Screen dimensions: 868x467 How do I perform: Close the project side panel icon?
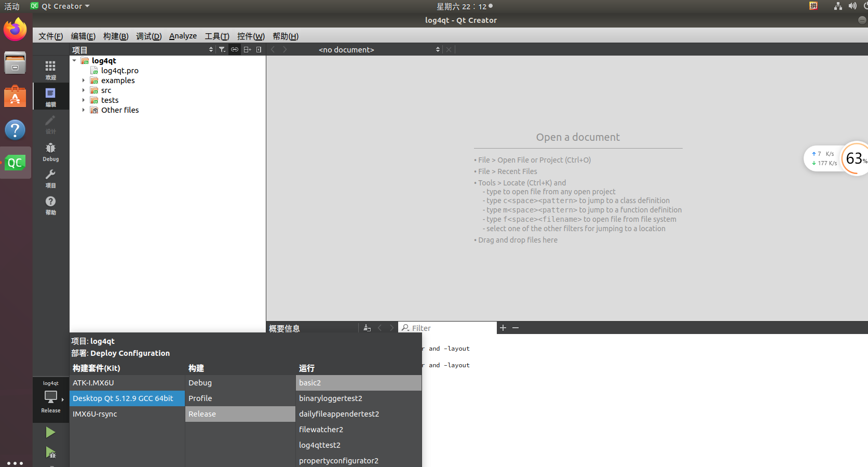259,49
